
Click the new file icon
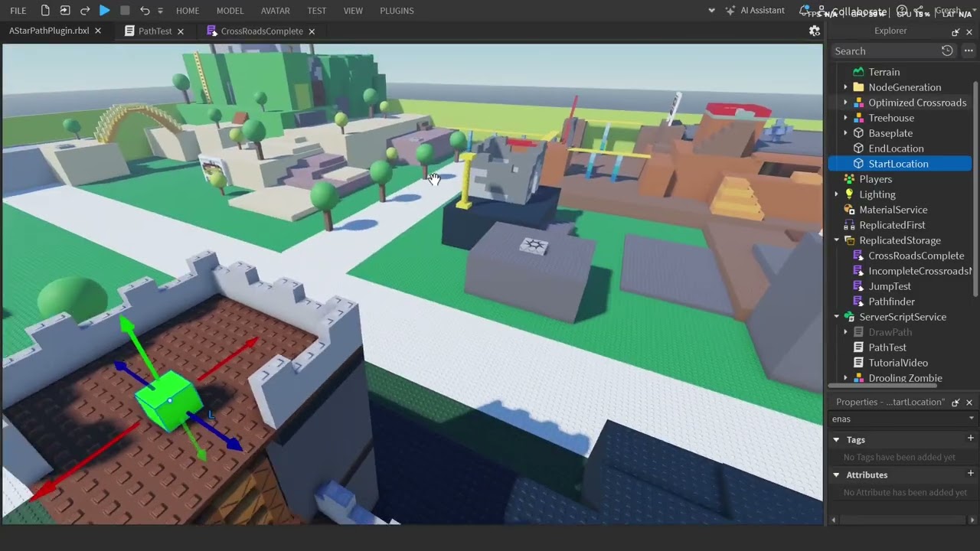click(x=45, y=11)
